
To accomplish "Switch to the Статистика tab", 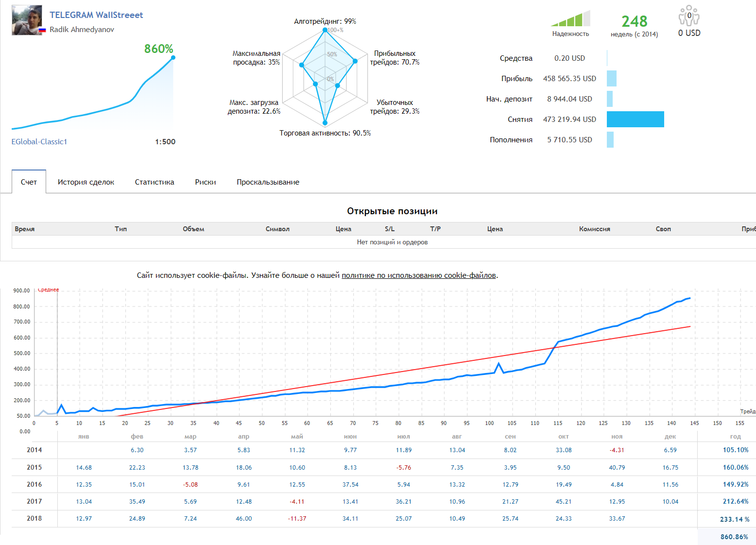I will click(155, 182).
